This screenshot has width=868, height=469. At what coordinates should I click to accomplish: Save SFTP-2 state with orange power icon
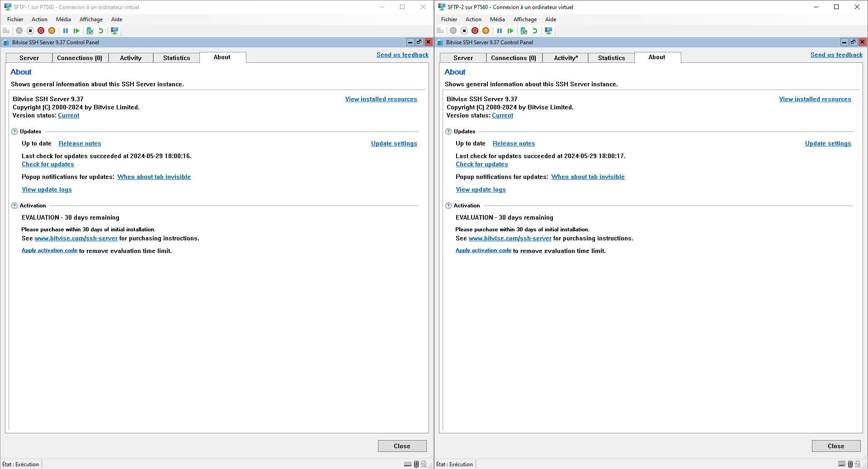pyautogui.click(x=486, y=31)
